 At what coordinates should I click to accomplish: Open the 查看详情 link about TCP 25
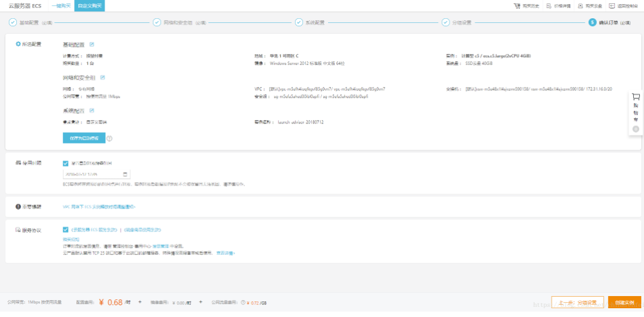[226, 254]
